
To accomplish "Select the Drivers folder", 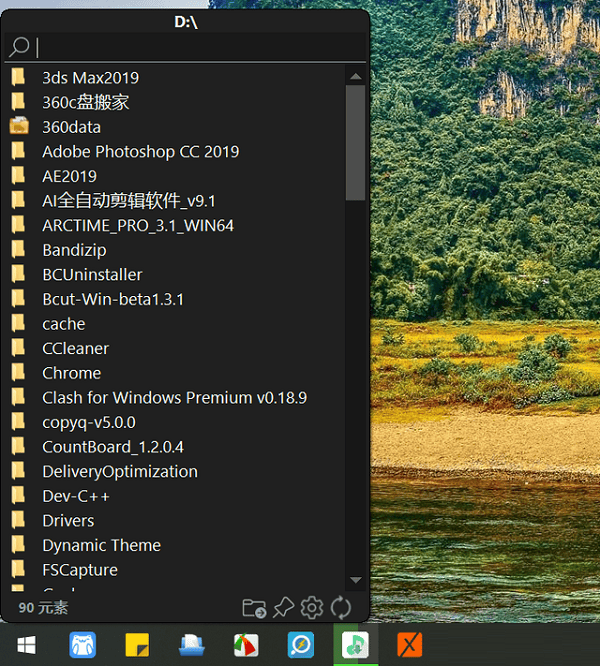I will coord(176,521).
